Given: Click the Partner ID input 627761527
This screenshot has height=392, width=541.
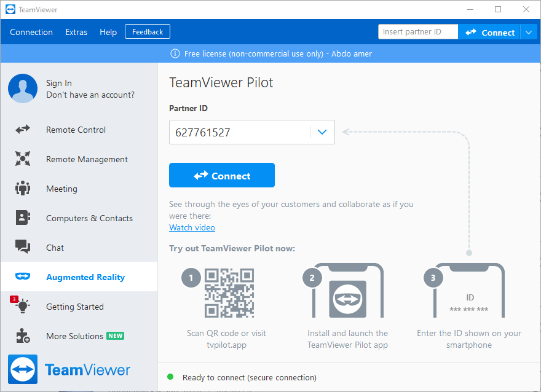Looking at the screenshot, I should tap(240, 132).
